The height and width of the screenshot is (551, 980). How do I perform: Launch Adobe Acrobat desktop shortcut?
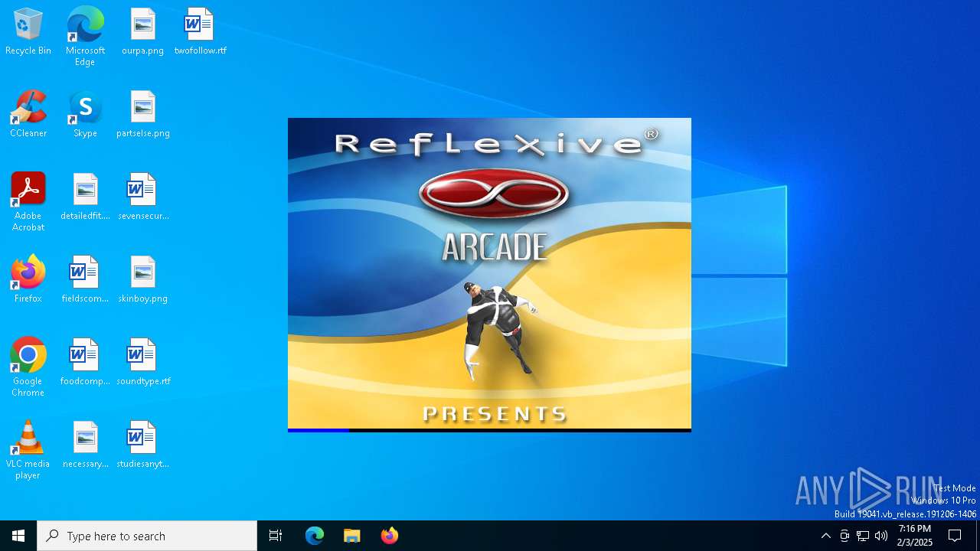(x=28, y=202)
